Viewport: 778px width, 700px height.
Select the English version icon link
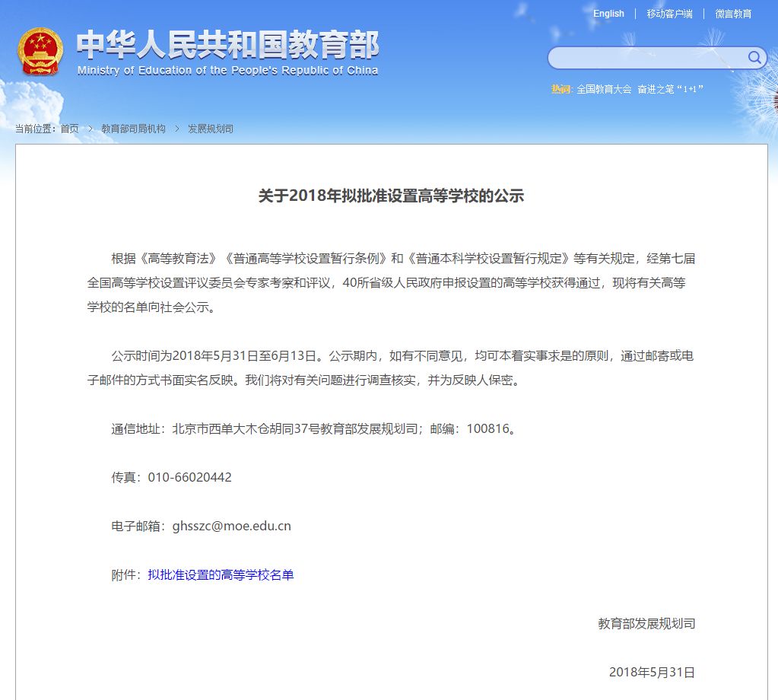click(x=608, y=14)
